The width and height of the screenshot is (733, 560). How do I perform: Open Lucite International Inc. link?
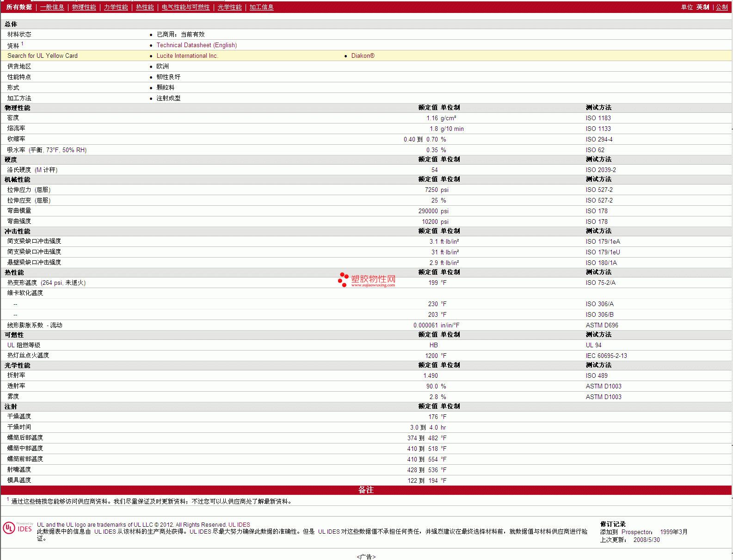(187, 56)
